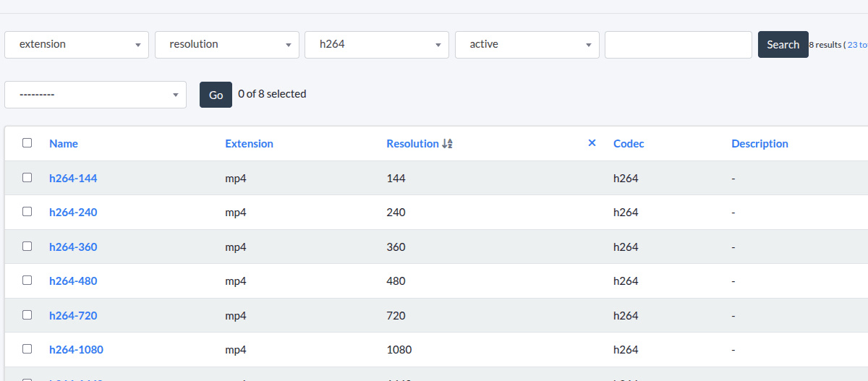Open the h264-240 profile link

click(73, 213)
